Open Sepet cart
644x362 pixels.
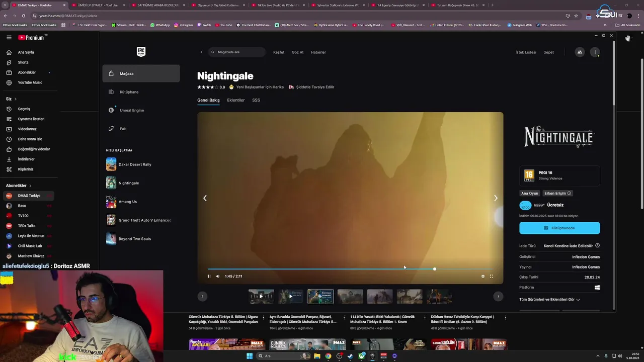click(548, 52)
